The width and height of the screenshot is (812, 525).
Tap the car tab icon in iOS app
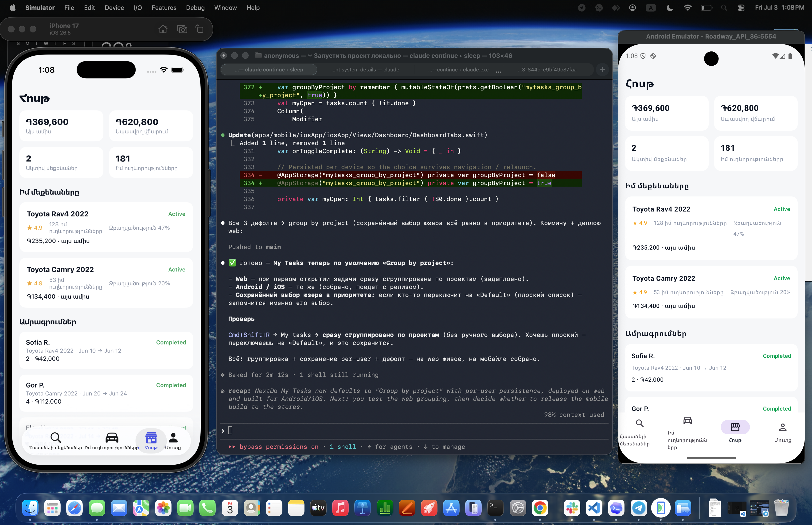(x=112, y=437)
